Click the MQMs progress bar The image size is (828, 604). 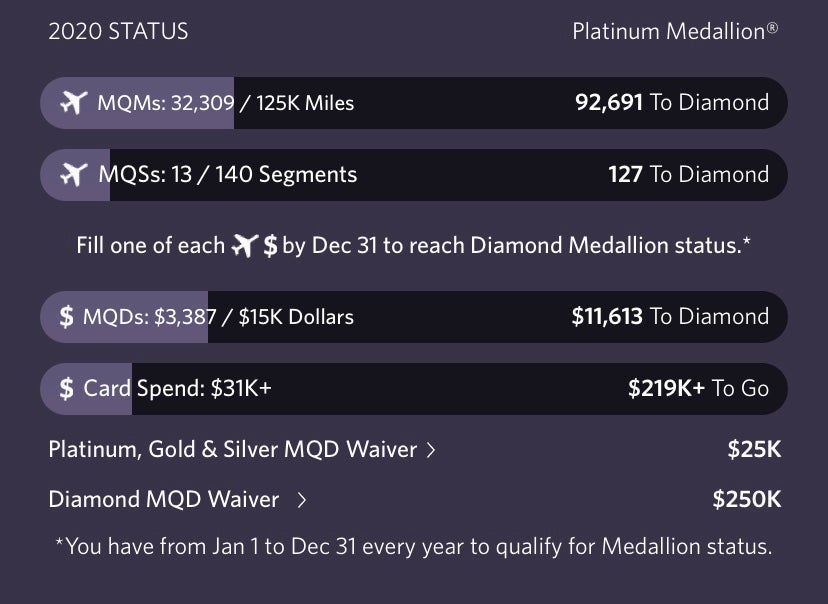click(x=414, y=102)
